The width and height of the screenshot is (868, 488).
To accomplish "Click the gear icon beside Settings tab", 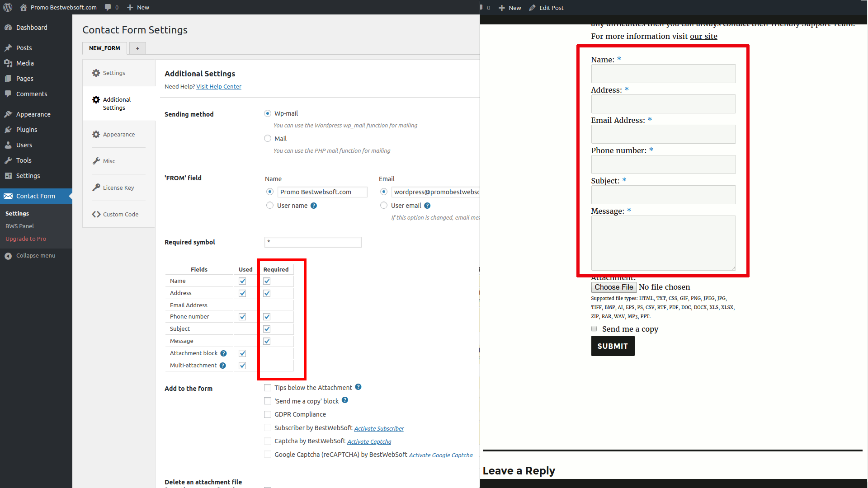I will coord(96,73).
